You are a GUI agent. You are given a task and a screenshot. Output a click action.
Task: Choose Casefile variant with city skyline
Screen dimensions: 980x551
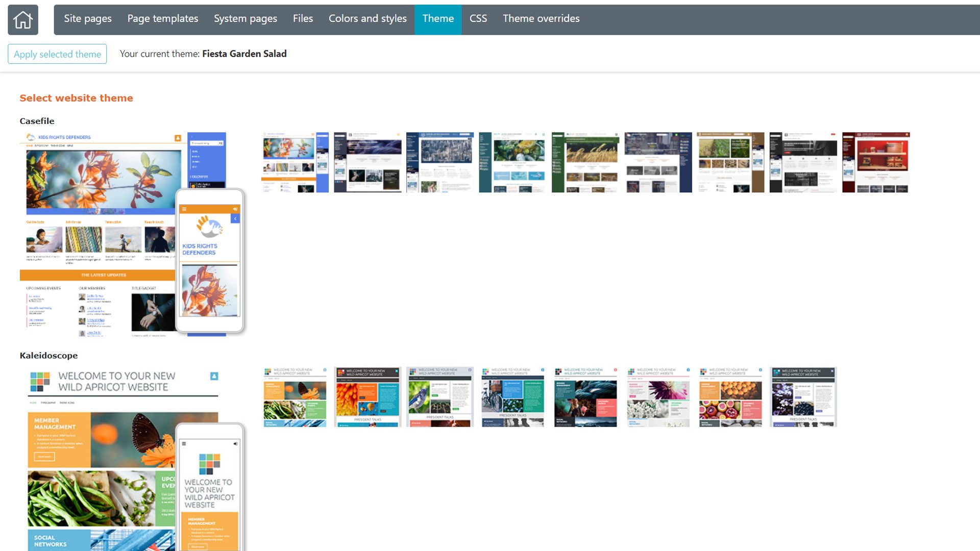439,162
